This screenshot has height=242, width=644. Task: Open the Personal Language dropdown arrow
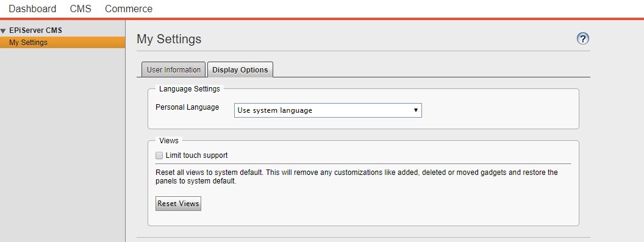point(416,110)
